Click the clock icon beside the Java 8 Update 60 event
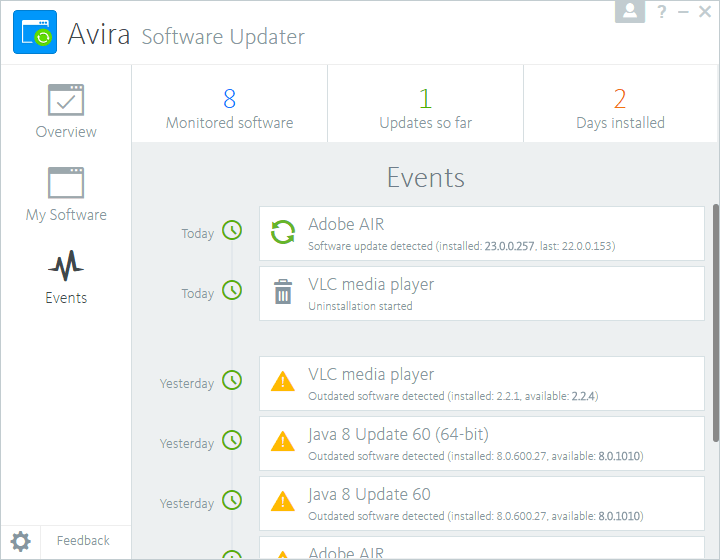The height and width of the screenshot is (560, 720). tap(232, 500)
